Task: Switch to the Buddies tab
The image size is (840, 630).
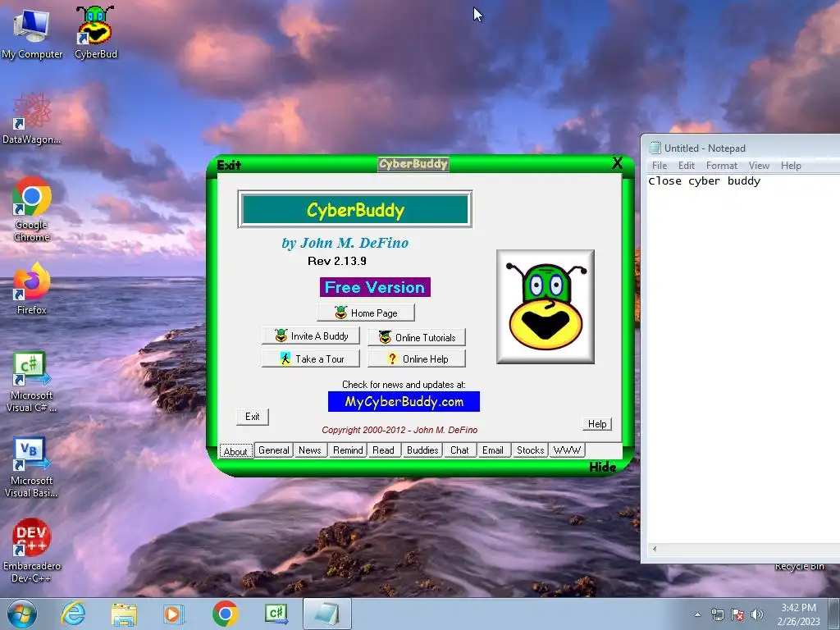Action: tap(422, 450)
